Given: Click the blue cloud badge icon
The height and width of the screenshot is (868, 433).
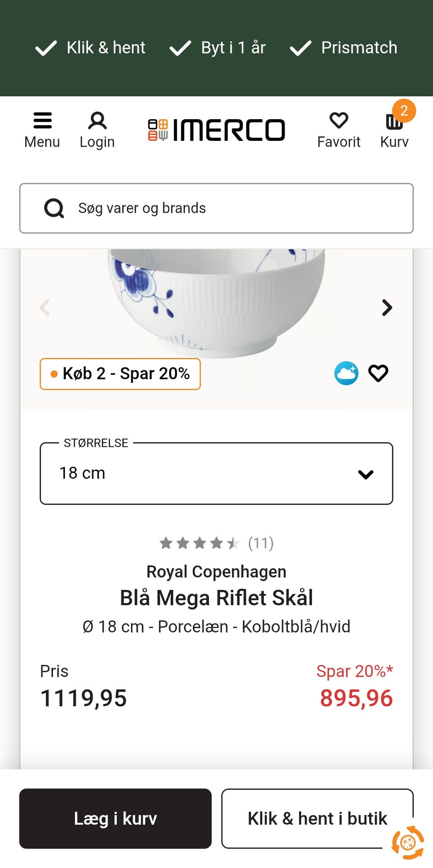Looking at the screenshot, I should 346,373.
